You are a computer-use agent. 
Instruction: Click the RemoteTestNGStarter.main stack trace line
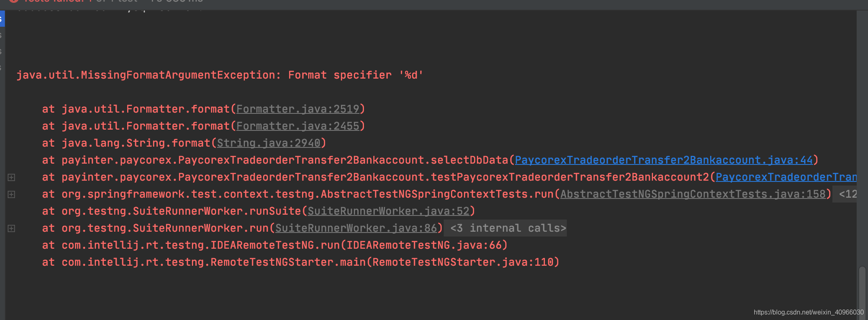(301, 262)
